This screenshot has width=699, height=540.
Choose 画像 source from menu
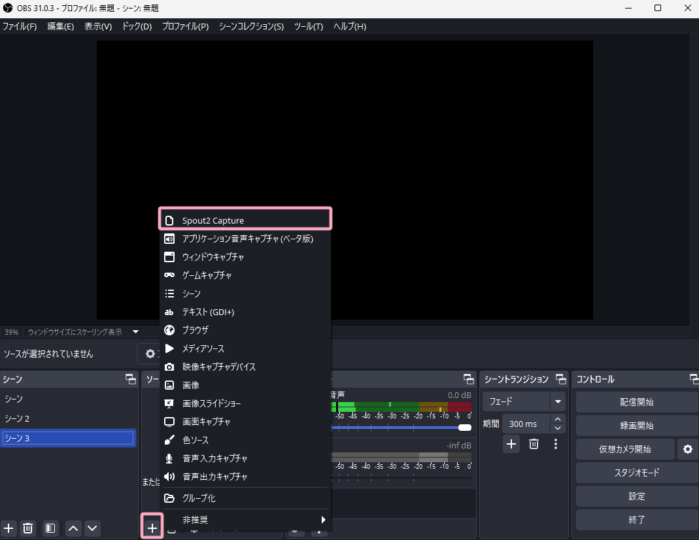click(245, 385)
